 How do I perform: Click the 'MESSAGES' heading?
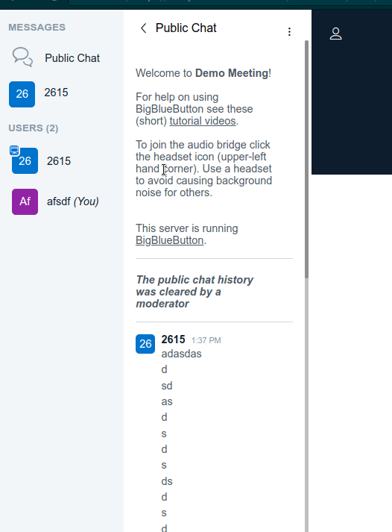37,27
